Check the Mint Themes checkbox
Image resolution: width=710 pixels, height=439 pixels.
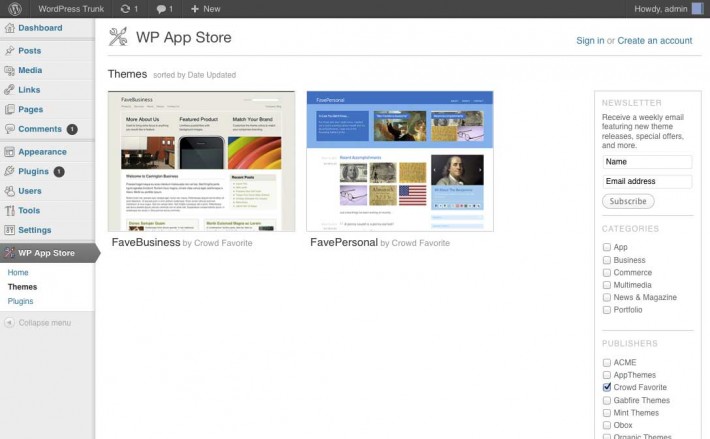[607, 413]
